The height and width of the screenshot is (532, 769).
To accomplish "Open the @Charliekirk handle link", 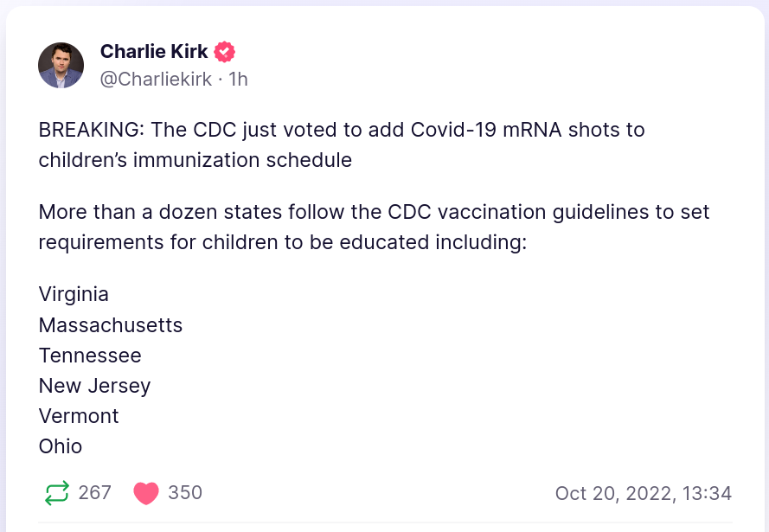I will click(x=156, y=80).
